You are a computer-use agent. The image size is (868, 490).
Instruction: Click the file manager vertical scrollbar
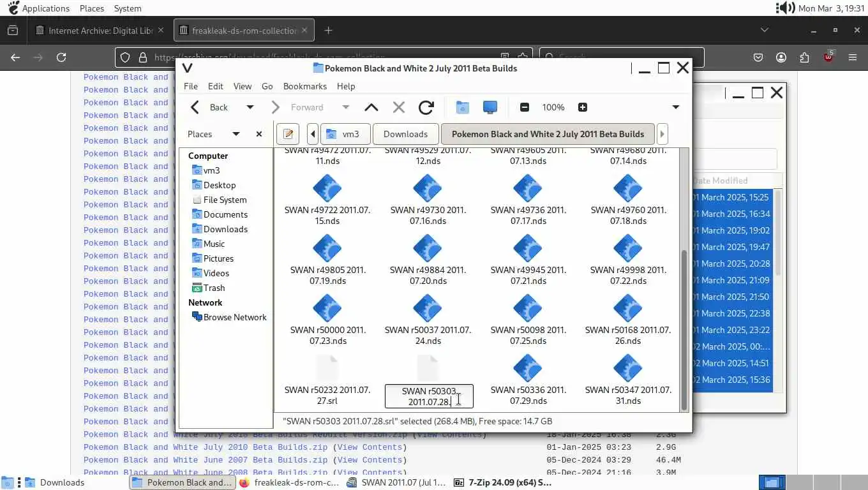point(684,329)
